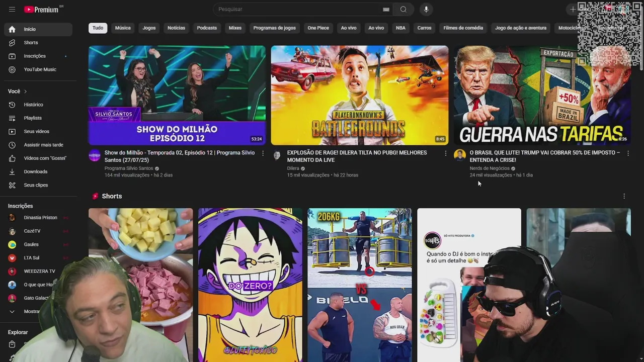Select the Mixes filter chip
The height and width of the screenshot is (362, 644).
235,28
